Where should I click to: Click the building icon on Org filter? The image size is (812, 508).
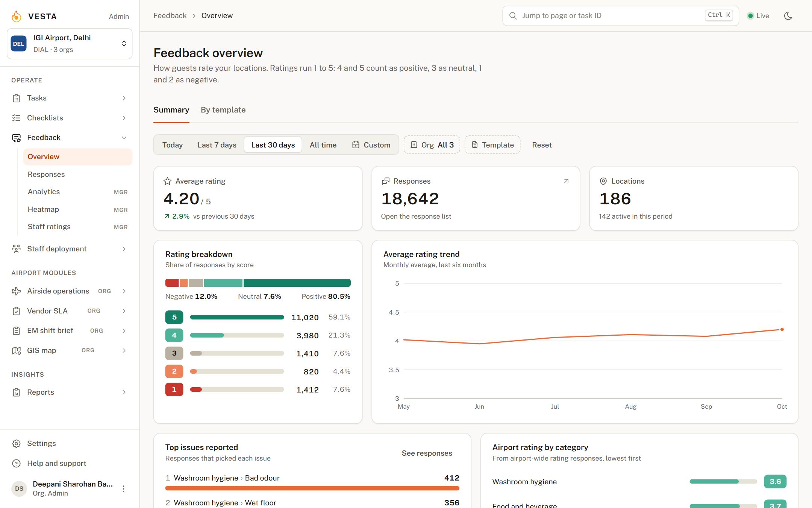click(414, 145)
